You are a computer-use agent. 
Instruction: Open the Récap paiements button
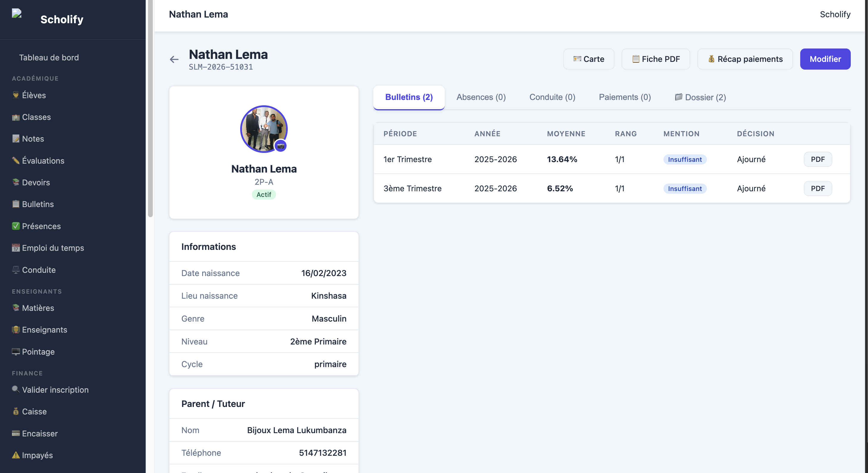[745, 59]
